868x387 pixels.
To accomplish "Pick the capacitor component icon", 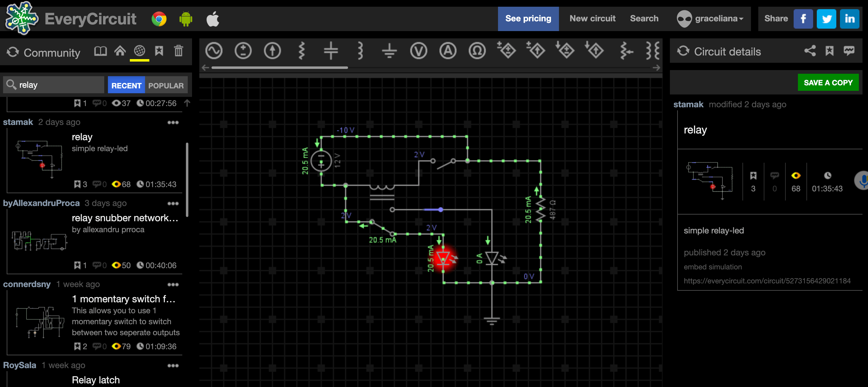I will point(331,51).
